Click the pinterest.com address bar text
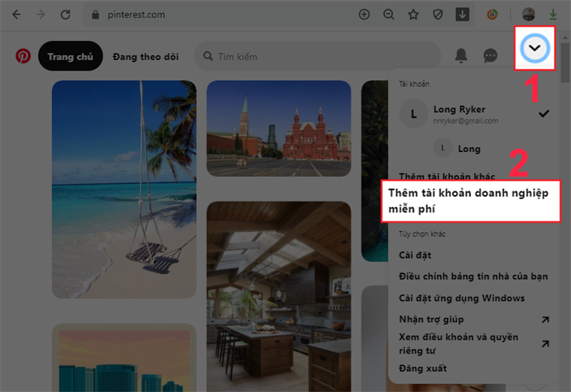571x392 pixels. coord(136,14)
